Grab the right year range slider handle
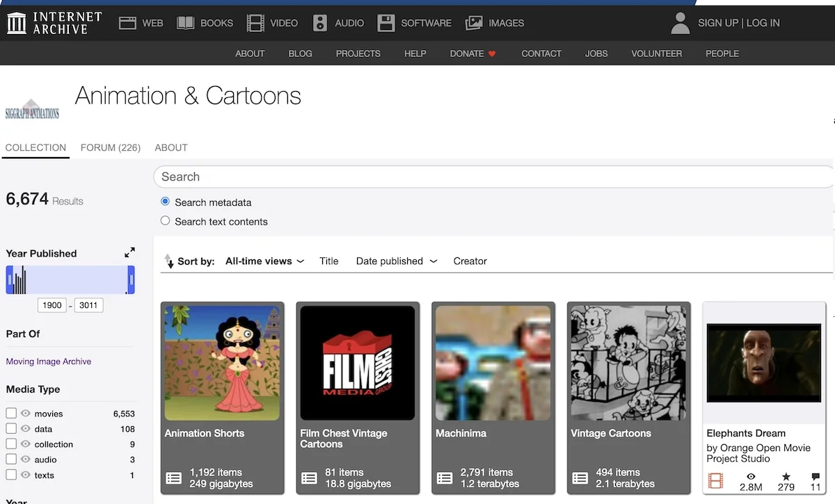The width and height of the screenshot is (835, 504). click(x=131, y=280)
